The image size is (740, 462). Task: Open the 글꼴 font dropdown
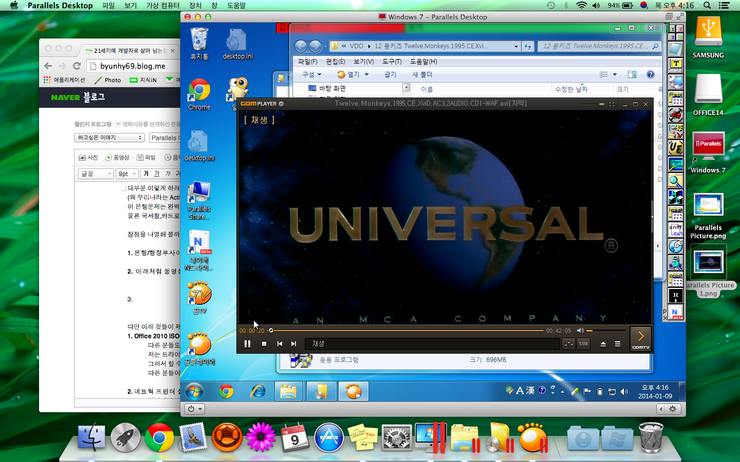click(96, 174)
